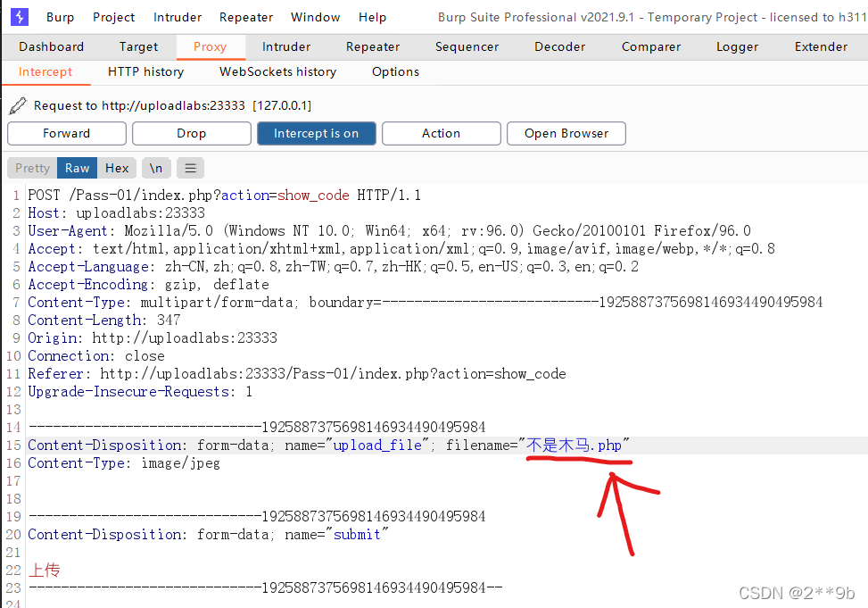Click the Drop button

[x=192, y=134]
